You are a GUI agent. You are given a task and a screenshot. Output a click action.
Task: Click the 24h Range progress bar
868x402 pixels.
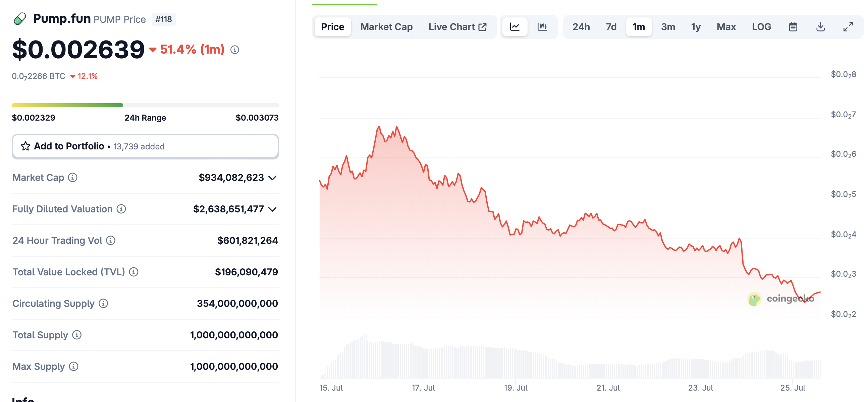pyautogui.click(x=145, y=106)
